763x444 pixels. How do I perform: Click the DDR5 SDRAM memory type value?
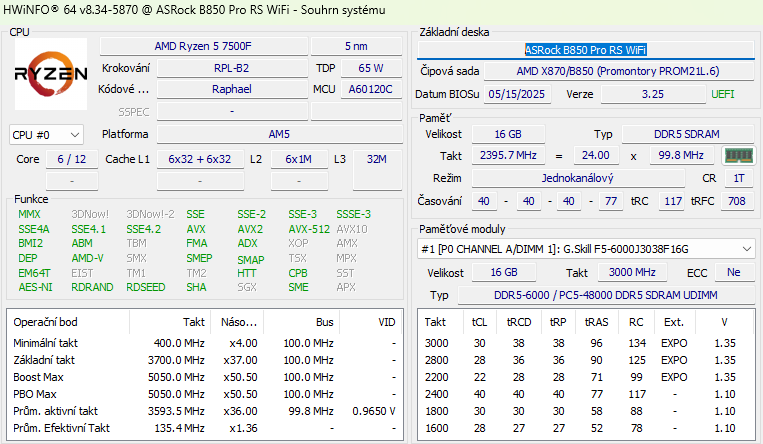(x=687, y=134)
